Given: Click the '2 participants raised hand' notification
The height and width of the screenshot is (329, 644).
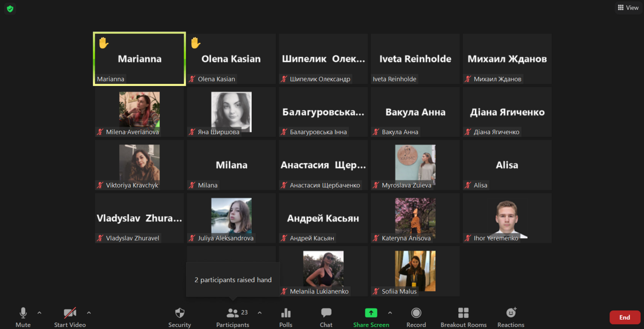Looking at the screenshot, I should [x=233, y=280].
